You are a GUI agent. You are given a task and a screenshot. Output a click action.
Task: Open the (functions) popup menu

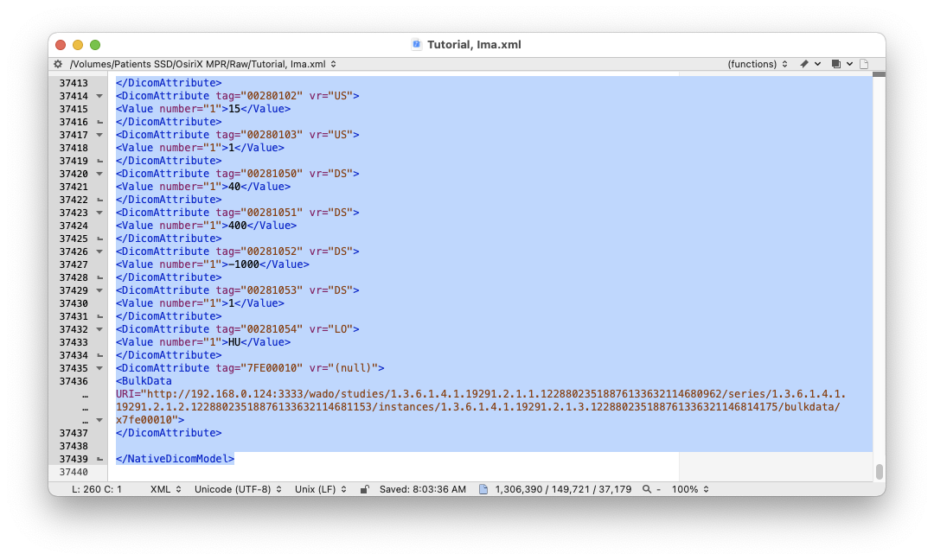758,64
